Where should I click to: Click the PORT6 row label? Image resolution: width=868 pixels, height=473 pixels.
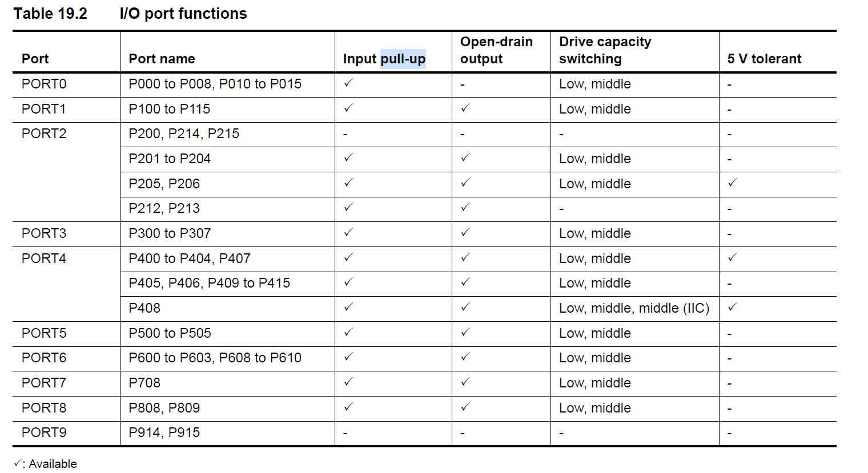[44, 358]
